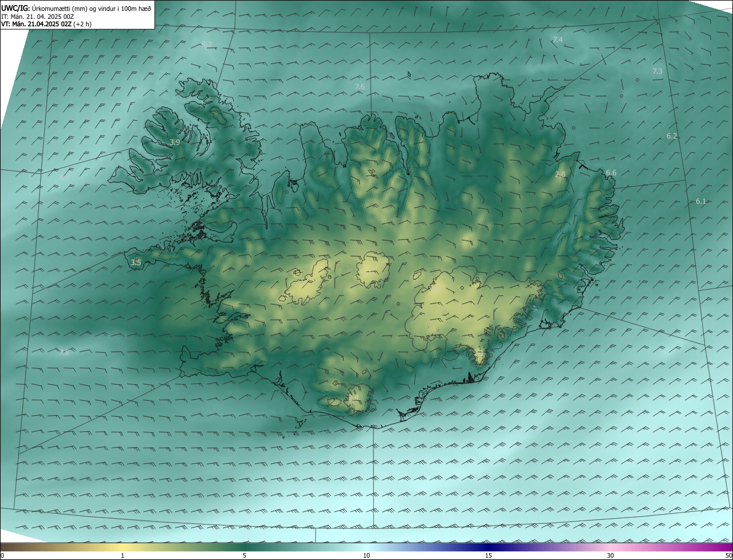Viewport: 733px width, 560px height.
Task: Click the 0 tick on the colour scale
Action: click(x=2, y=555)
